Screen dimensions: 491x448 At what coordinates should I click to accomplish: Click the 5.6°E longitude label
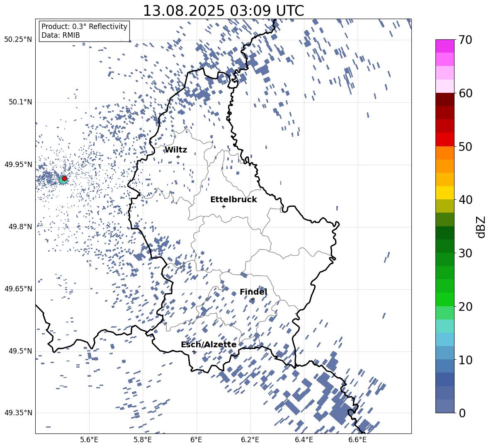(x=89, y=440)
